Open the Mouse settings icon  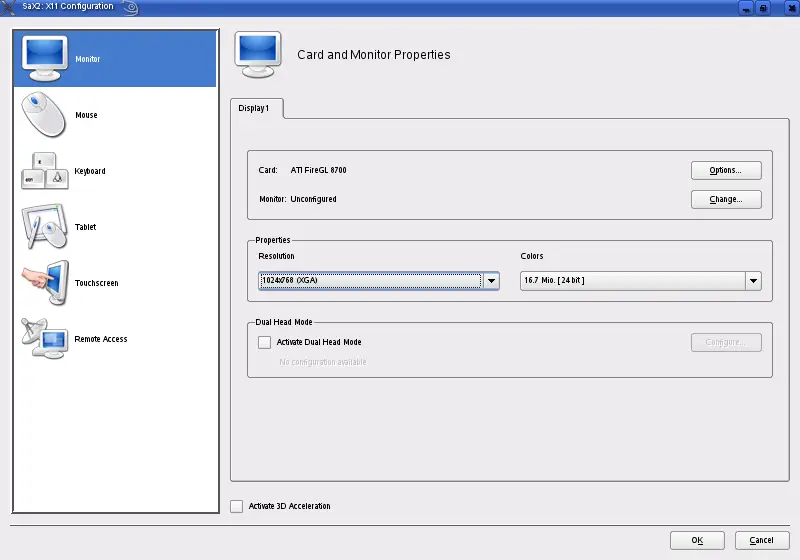[44, 114]
